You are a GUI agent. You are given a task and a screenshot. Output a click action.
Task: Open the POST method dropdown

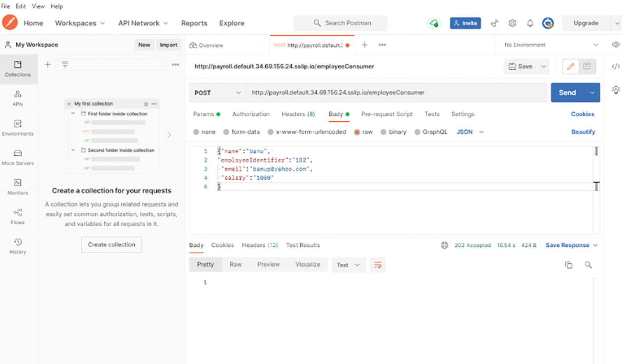[217, 93]
